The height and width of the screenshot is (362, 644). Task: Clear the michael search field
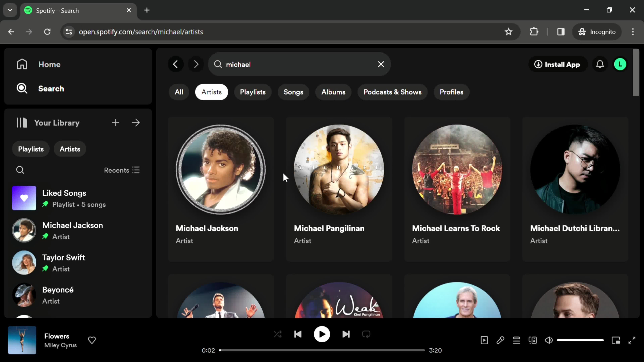(x=381, y=64)
